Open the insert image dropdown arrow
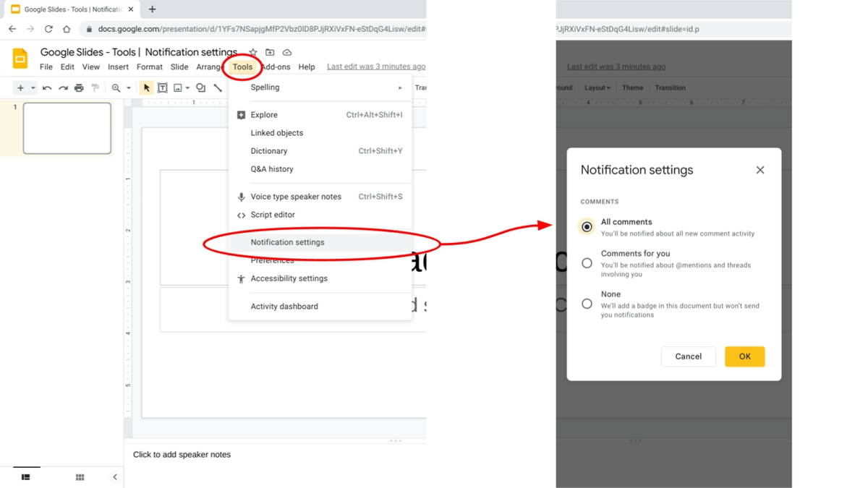Screen dimensions: 868x488 (x=188, y=87)
